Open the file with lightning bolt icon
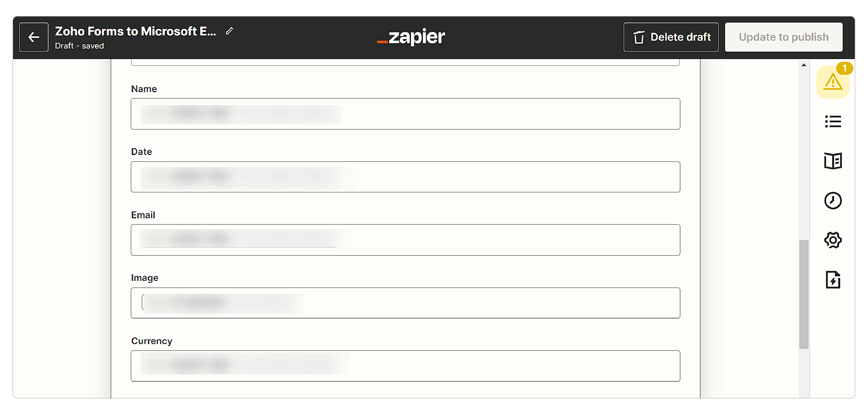 point(833,279)
